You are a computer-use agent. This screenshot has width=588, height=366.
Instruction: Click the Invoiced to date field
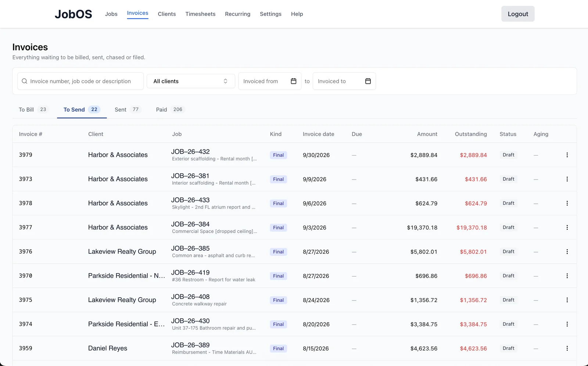point(344,81)
